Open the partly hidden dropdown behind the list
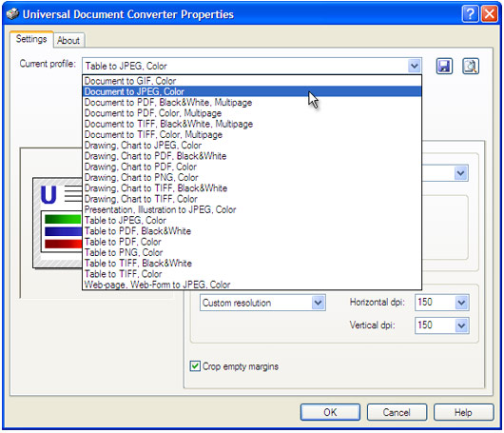The image size is (504, 433). pos(460,174)
